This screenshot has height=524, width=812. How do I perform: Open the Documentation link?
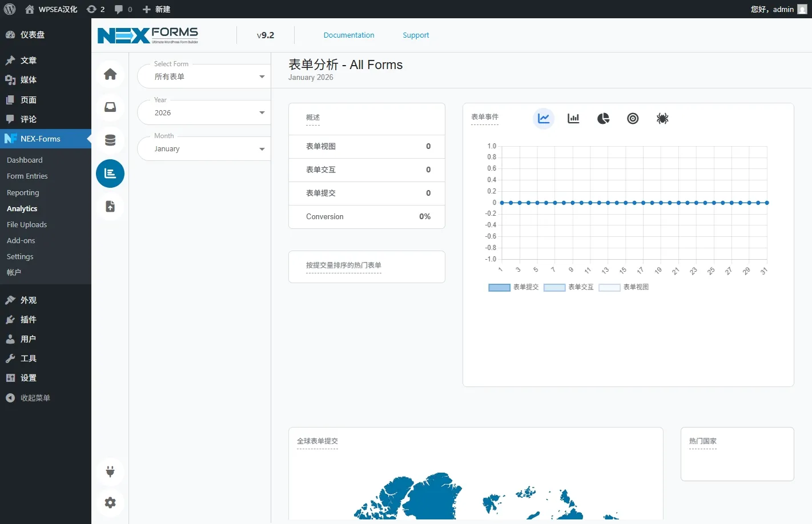click(349, 35)
